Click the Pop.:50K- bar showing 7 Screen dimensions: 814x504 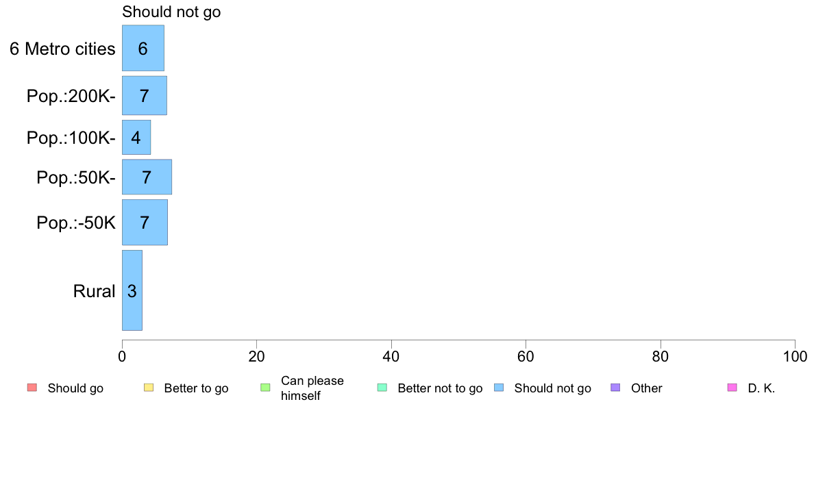(x=147, y=177)
